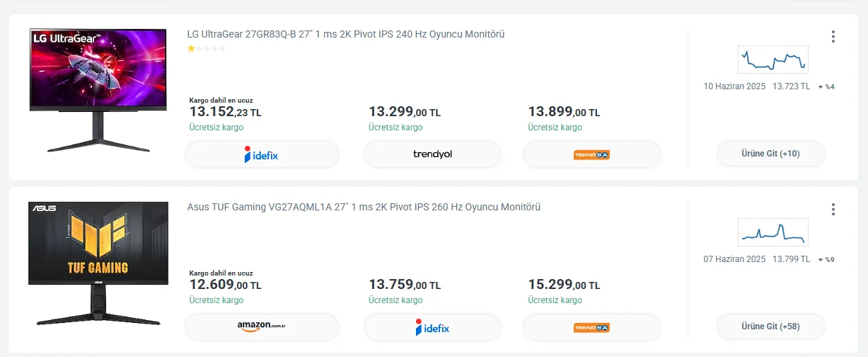Select the 13.759,00 TL price
The height and width of the screenshot is (357, 868).
(x=405, y=285)
